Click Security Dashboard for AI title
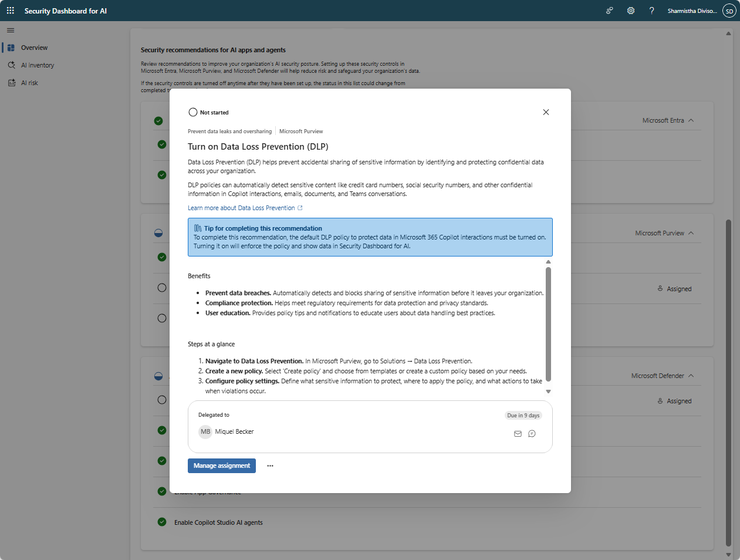740x560 pixels. [x=66, y=11]
